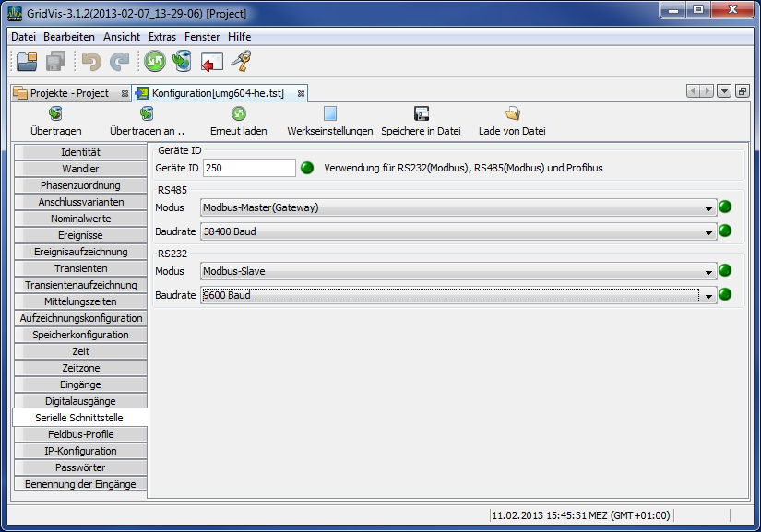Open the IP-Konfiguration settings page
Screen dimensions: 761x532
tap(80, 451)
